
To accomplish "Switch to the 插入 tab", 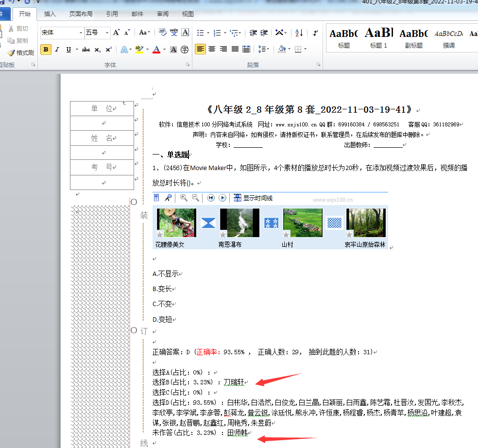I will click(x=50, y=14).
